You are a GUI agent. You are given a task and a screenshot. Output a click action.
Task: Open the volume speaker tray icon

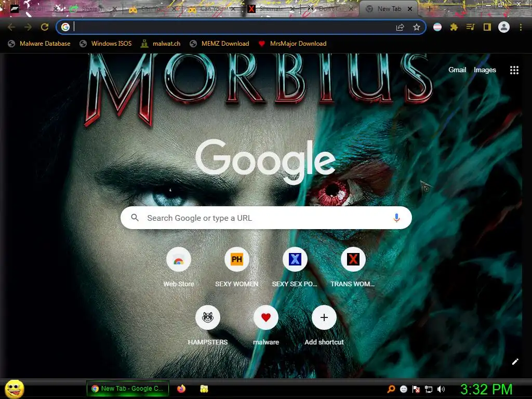[441, 389]
